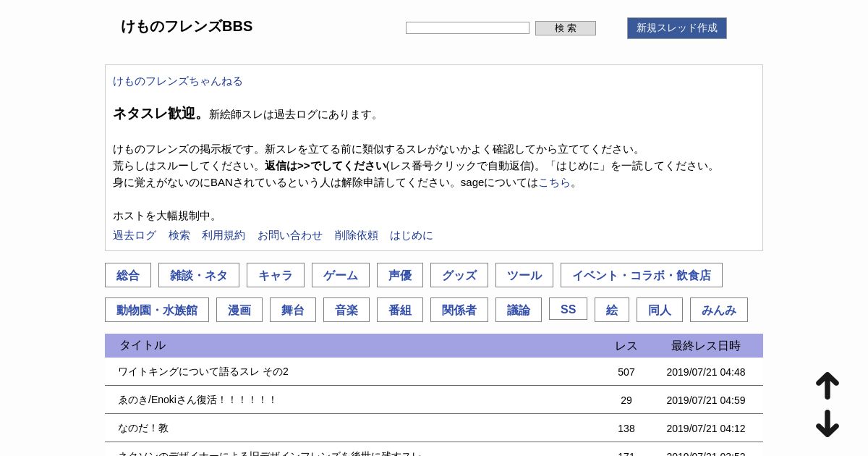The width and height of the screenshot is (868, 456).
Task: Select the みんみ category tab
Action: click(719, 310)
